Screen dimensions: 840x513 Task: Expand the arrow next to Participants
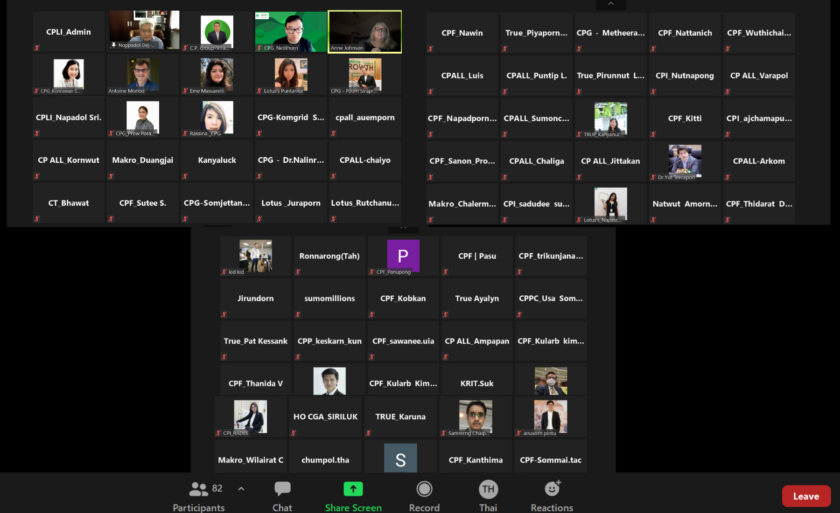click(241, 489)
